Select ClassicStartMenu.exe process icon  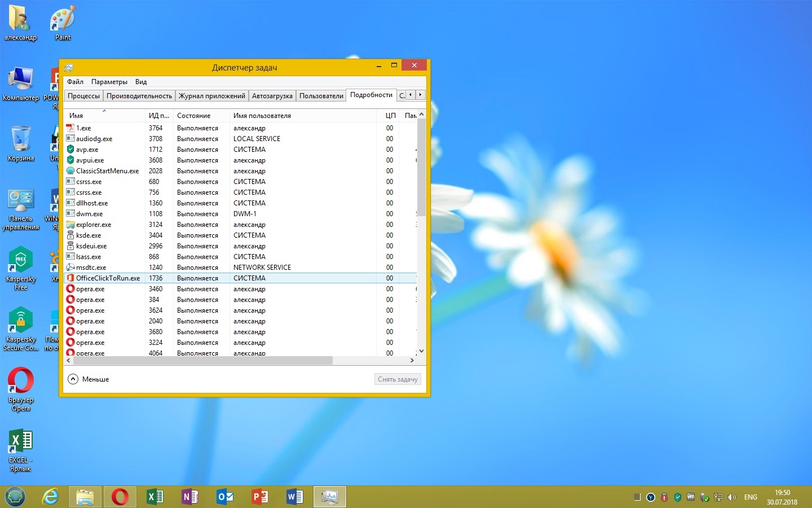tap(70, 171)
